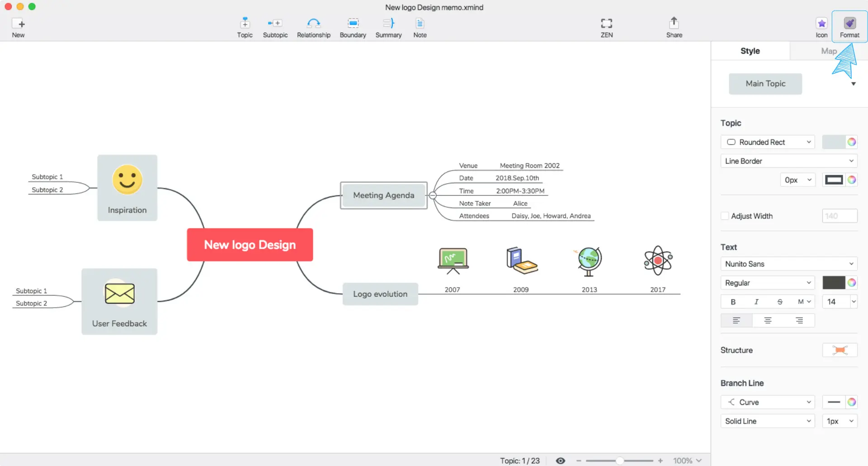Attach a Note to the topic

click(420, 28)
